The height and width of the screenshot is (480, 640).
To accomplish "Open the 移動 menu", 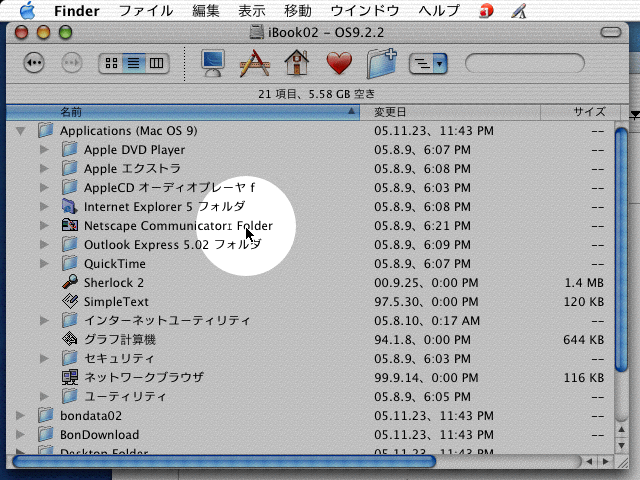I will point(298,11).
